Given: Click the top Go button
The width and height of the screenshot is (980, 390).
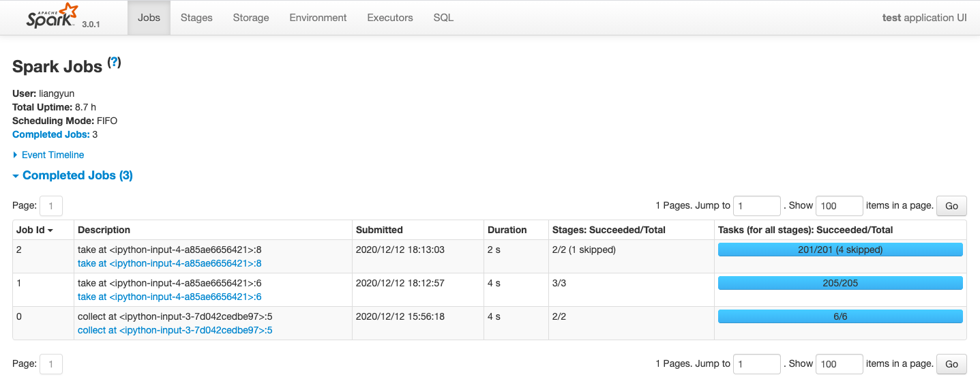Looking at the screenshot, I should click(951, 206).
